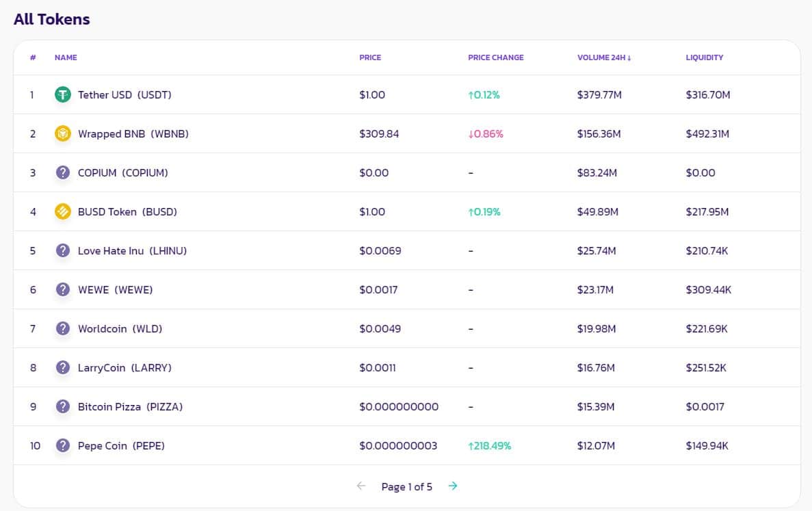The height and width of the screenshot is (511, 812).
Task: Click the $25.74M volume value
Action: click(597, 250)
